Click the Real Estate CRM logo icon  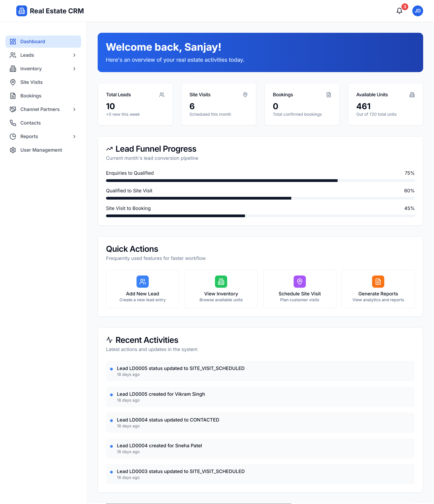22,11
